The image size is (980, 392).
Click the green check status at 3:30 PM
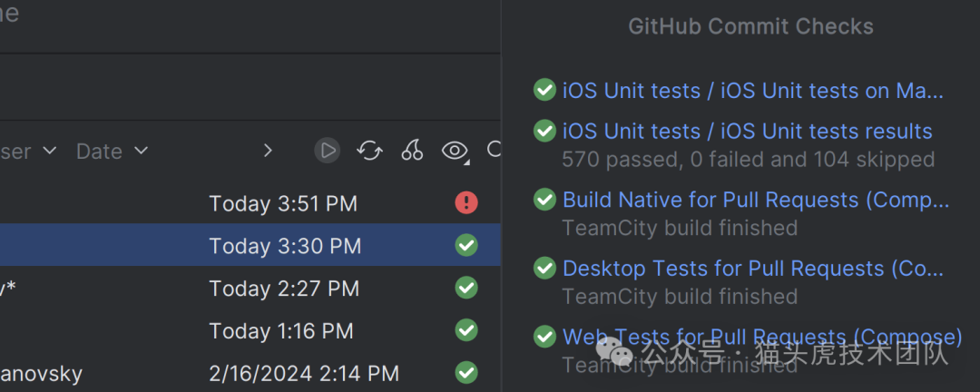coord(466,246)
